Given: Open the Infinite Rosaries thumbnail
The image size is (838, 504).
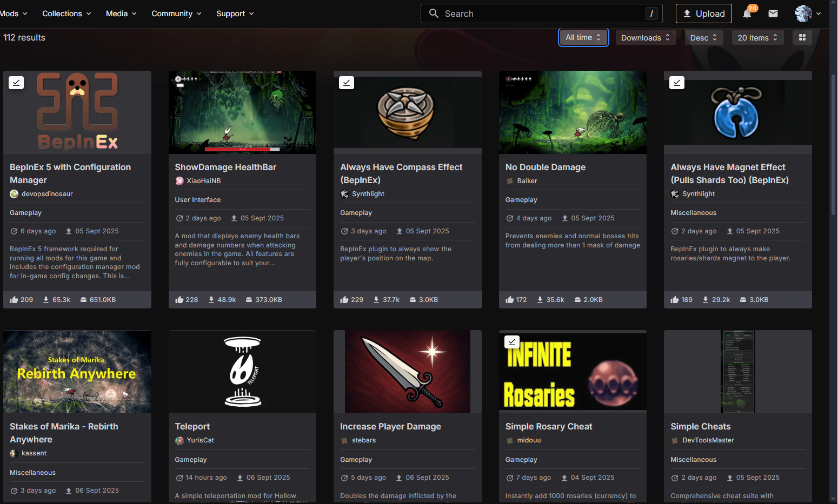Looking at the screenshot, I should coord(573,372).
